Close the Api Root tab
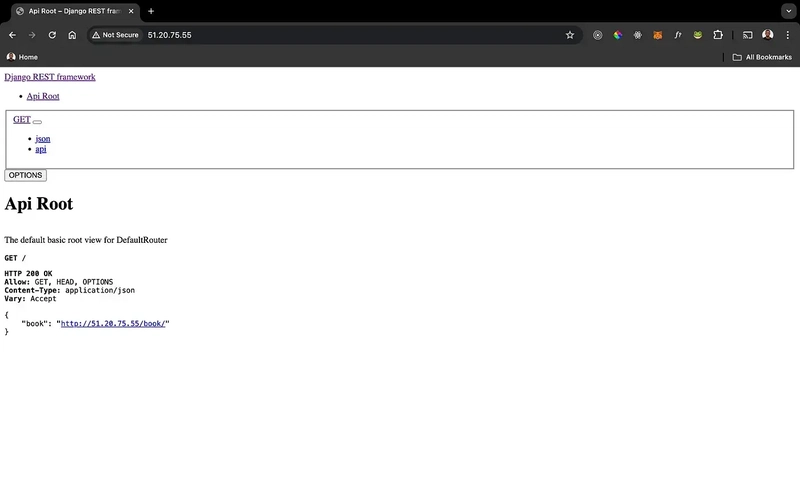Screen dimensions: 800x500 coord(131,11)
